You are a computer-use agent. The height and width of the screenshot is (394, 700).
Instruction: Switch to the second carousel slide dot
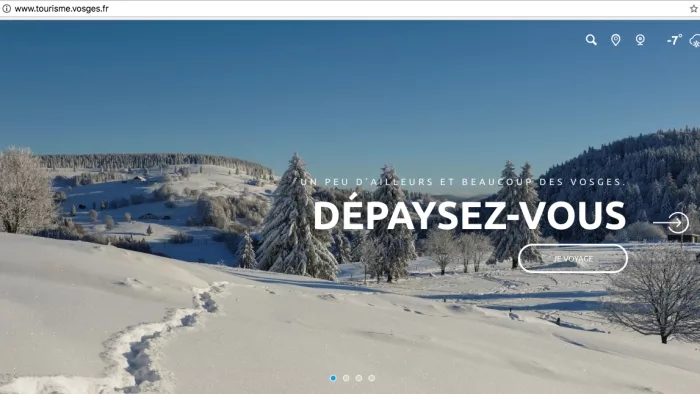click(x=346, y=378)
